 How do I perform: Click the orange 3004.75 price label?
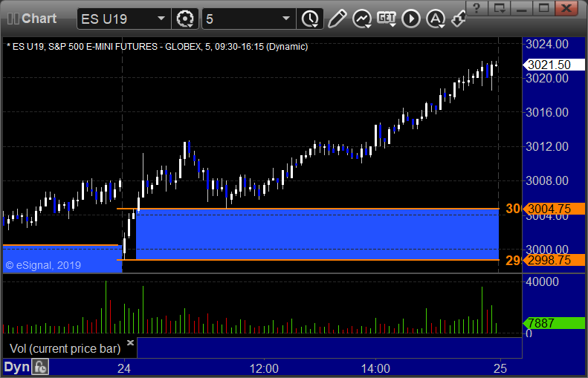[554, 209]
